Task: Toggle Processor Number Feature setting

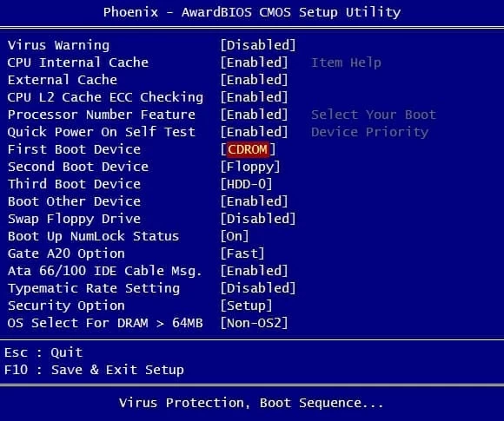Action: tap(254, 115)
